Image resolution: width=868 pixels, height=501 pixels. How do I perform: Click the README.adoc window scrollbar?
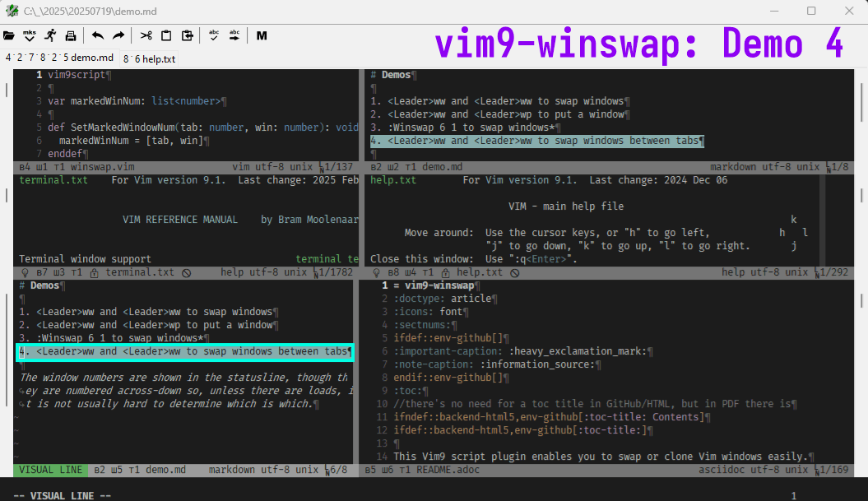click(x=861, y=301)
